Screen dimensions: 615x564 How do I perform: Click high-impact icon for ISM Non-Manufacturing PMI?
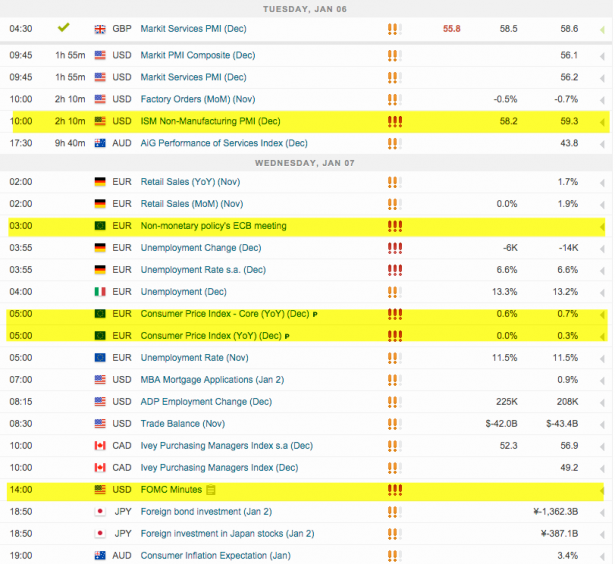tap(395, 121)
